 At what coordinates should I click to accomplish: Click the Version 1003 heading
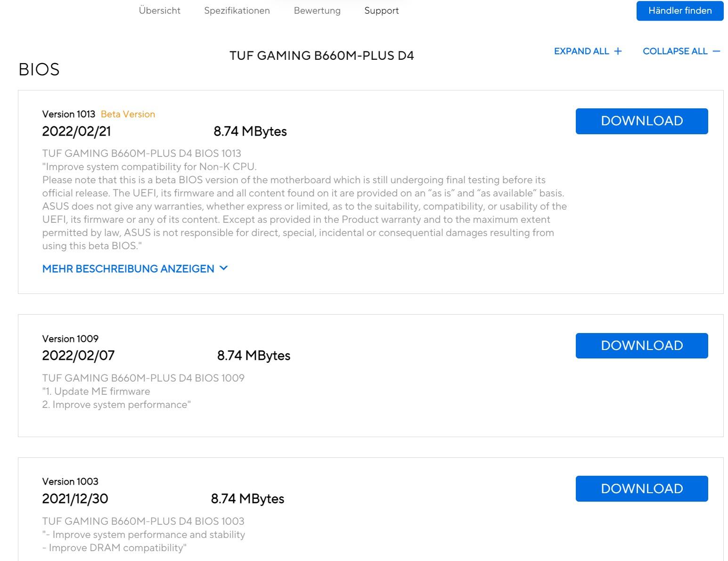pos(70,481)
